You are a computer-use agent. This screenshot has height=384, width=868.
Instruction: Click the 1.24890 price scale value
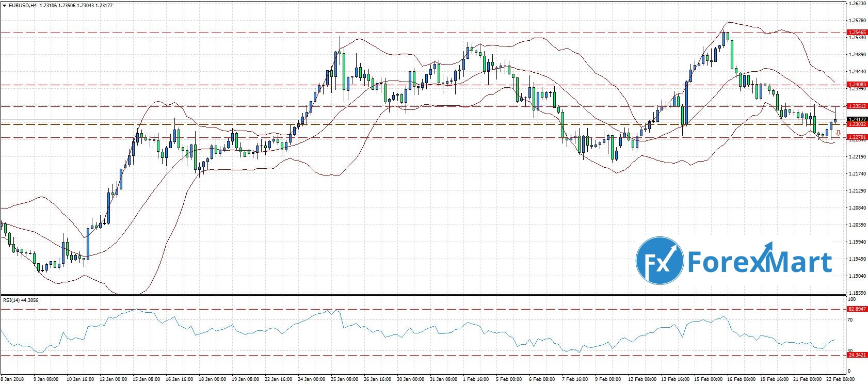(x=857, y=55)
